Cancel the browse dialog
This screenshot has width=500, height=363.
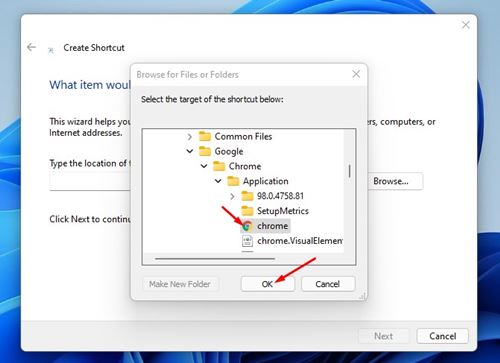(328, 284)
